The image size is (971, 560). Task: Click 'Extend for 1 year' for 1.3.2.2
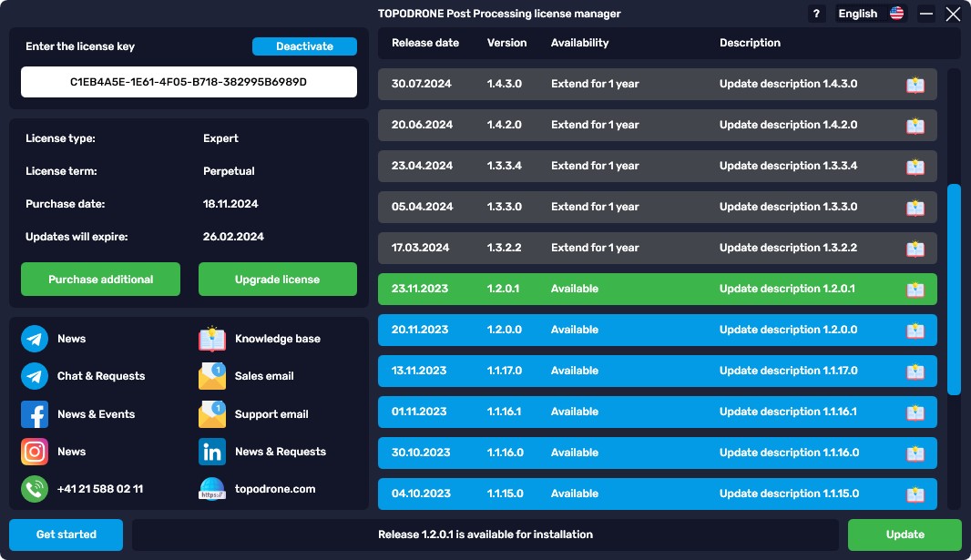595,248
